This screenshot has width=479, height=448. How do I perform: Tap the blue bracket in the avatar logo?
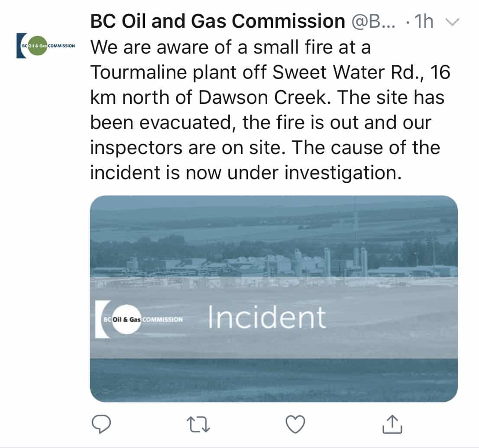[19, 46]
